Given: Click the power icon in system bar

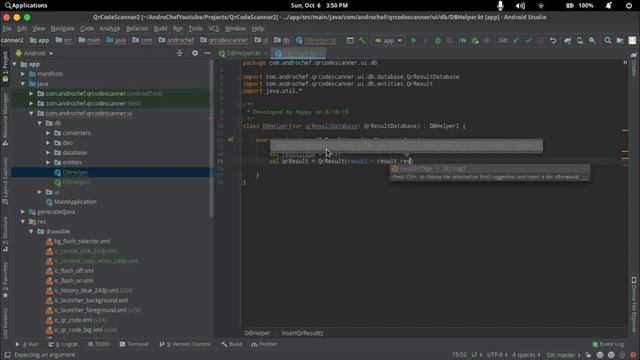Looking at the screenshot, I should coord(629,6).
